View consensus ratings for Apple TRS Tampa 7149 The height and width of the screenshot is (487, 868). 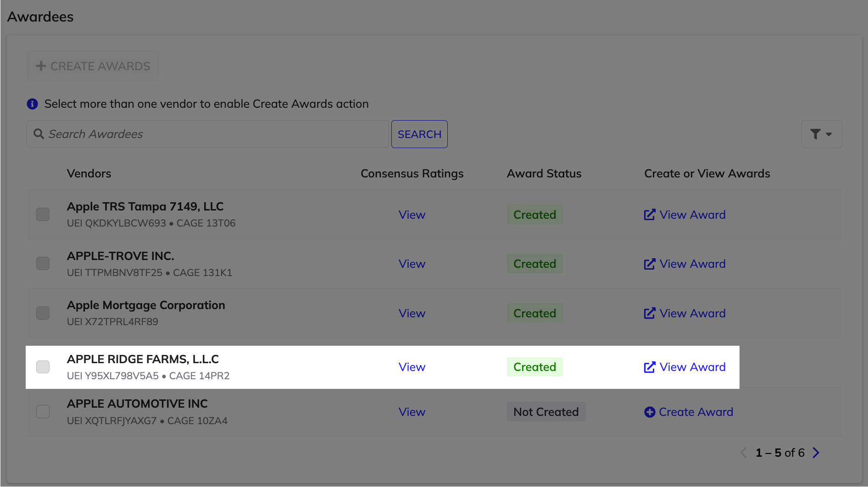pos(412,215)
